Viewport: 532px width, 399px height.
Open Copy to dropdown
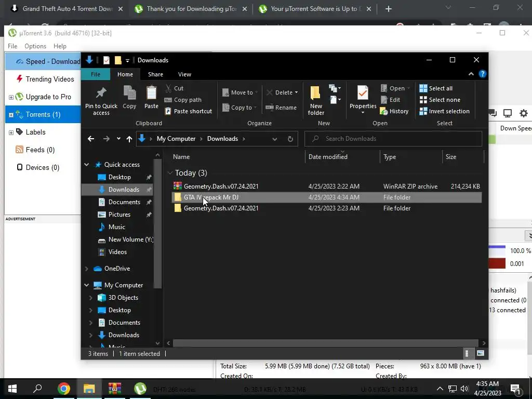(240, 108)
